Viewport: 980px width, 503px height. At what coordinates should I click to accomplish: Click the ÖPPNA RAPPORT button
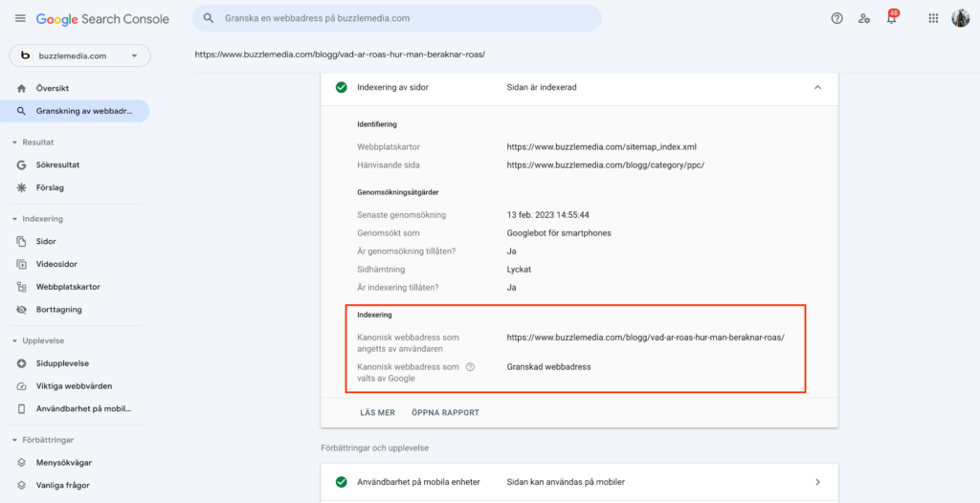click(446, 413)
